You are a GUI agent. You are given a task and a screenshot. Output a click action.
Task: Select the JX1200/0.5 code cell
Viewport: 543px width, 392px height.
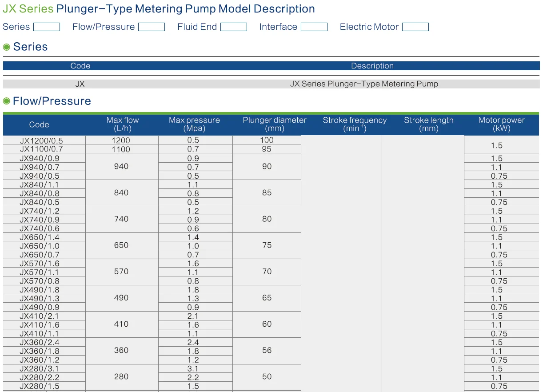[44, 140]
